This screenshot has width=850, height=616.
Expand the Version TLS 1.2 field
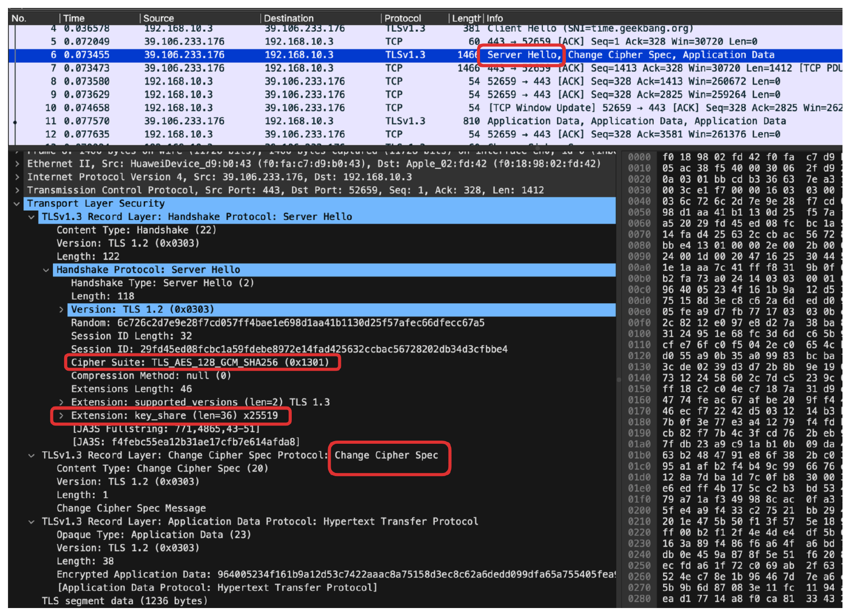click(61, 310)
